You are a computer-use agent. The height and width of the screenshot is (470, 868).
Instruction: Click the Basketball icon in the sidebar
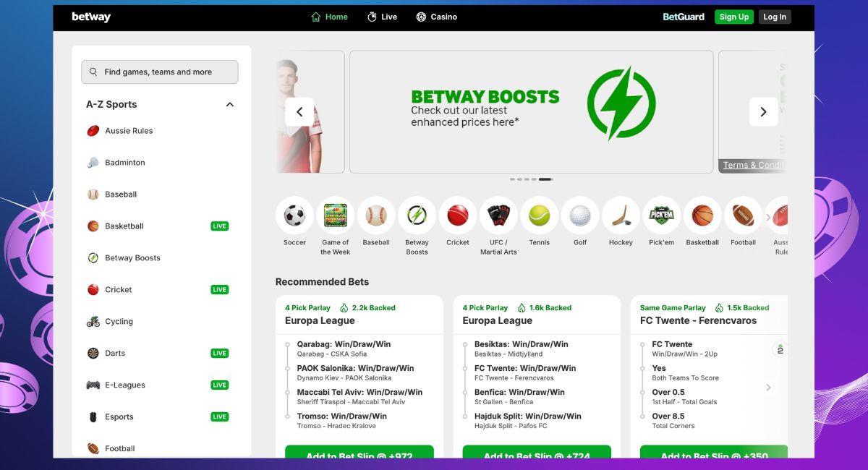point(93,226)
